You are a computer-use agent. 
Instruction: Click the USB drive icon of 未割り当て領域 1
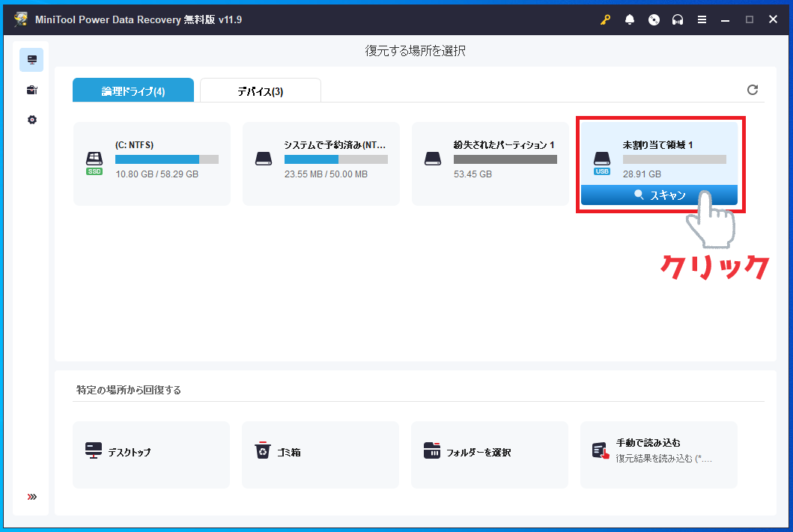(x=602, y=162)
